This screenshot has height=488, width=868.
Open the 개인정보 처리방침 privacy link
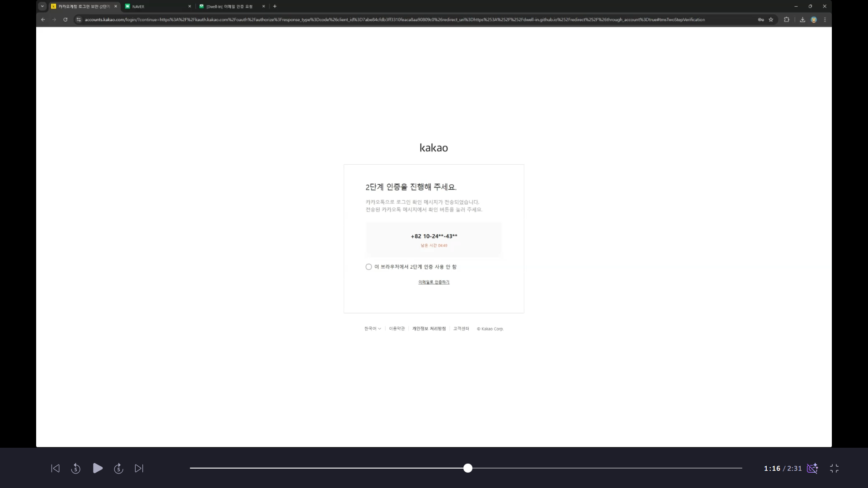[x=429, y=329]
